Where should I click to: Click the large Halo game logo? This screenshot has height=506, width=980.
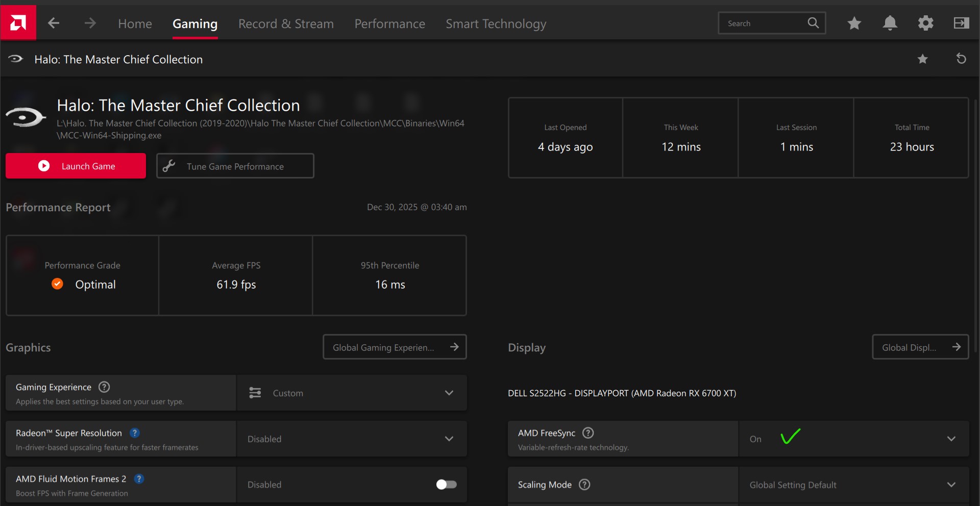point(26,117)
